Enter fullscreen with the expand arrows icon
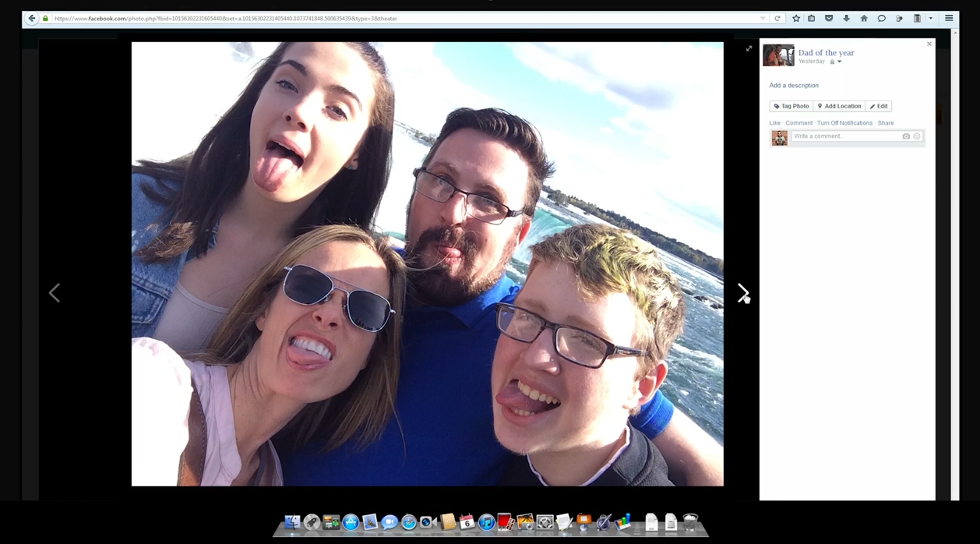The width and height of the screenshot is (980, 544). 749,49
